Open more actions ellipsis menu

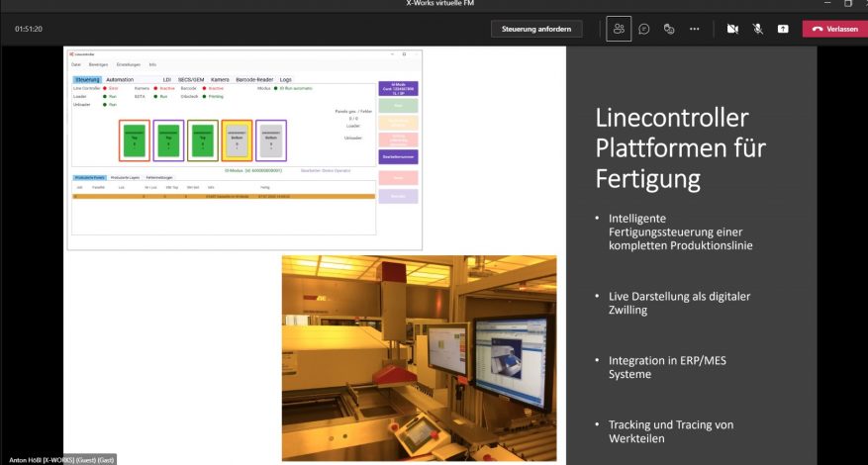tap(694, 29)
